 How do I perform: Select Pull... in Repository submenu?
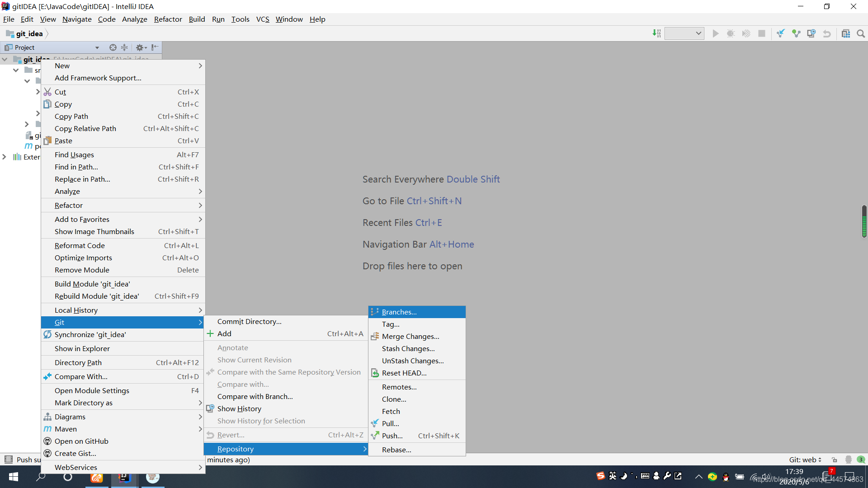417,424
